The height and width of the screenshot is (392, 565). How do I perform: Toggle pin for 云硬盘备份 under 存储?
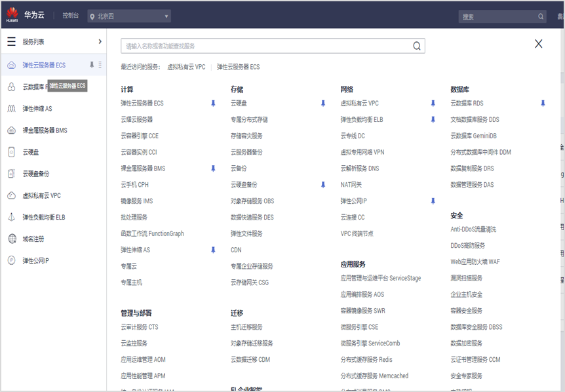pyautogui.click(x=323, y=185)
